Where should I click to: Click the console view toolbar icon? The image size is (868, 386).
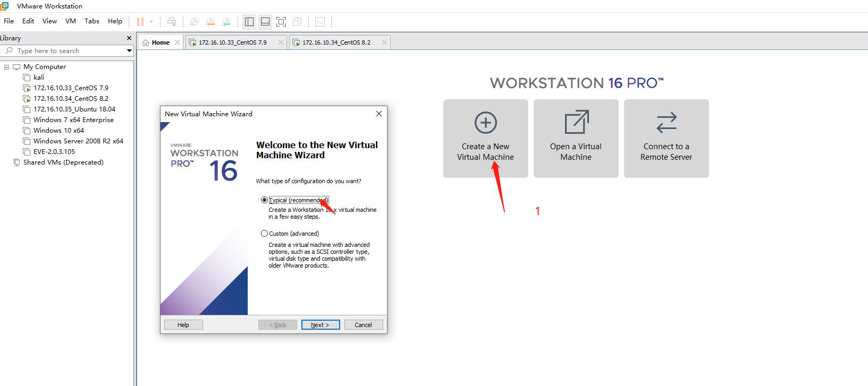click(320, 22)
